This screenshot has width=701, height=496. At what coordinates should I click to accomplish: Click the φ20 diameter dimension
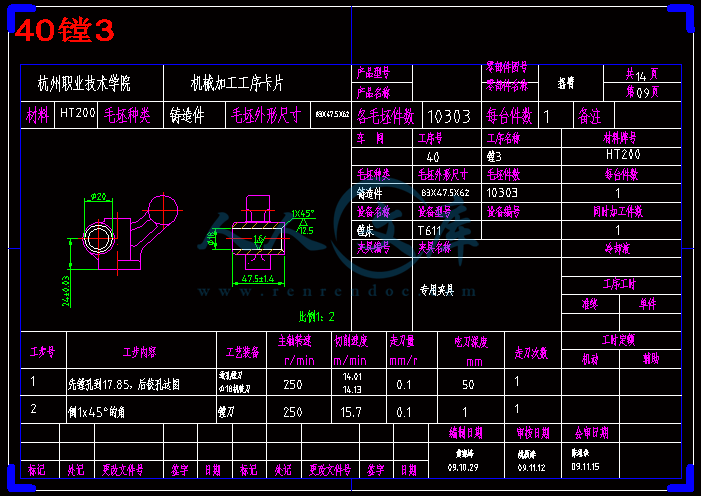click(x=98, y=196)
